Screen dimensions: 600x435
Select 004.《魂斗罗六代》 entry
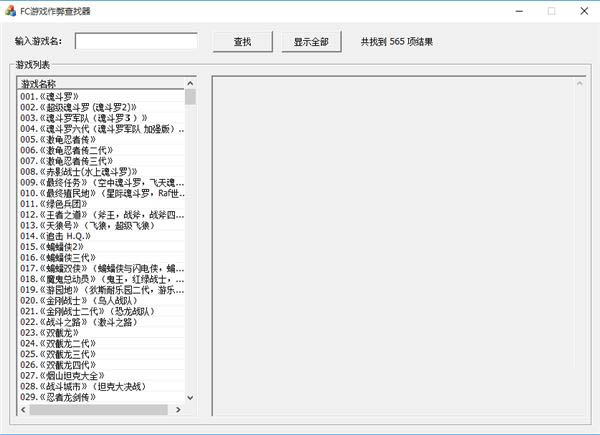click(x=102, y=129)
